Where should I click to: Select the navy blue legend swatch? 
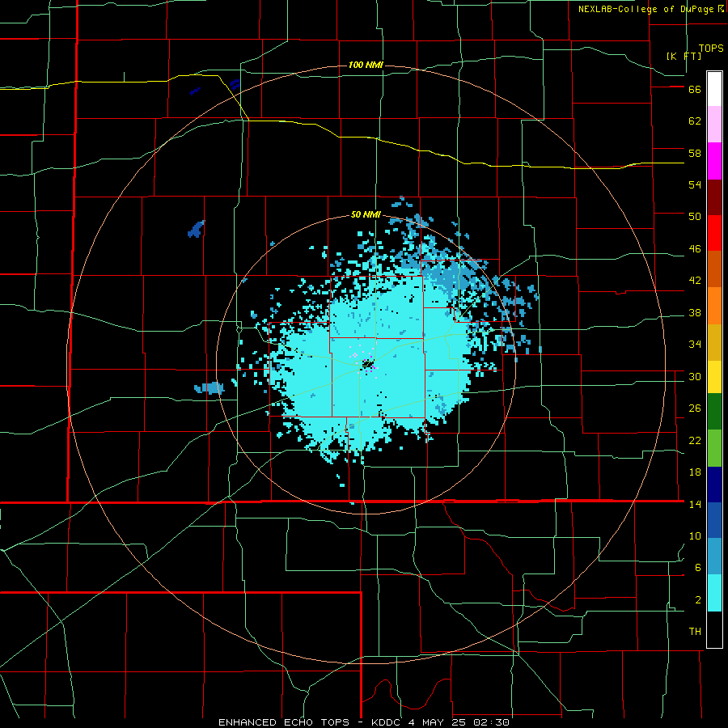714,485
